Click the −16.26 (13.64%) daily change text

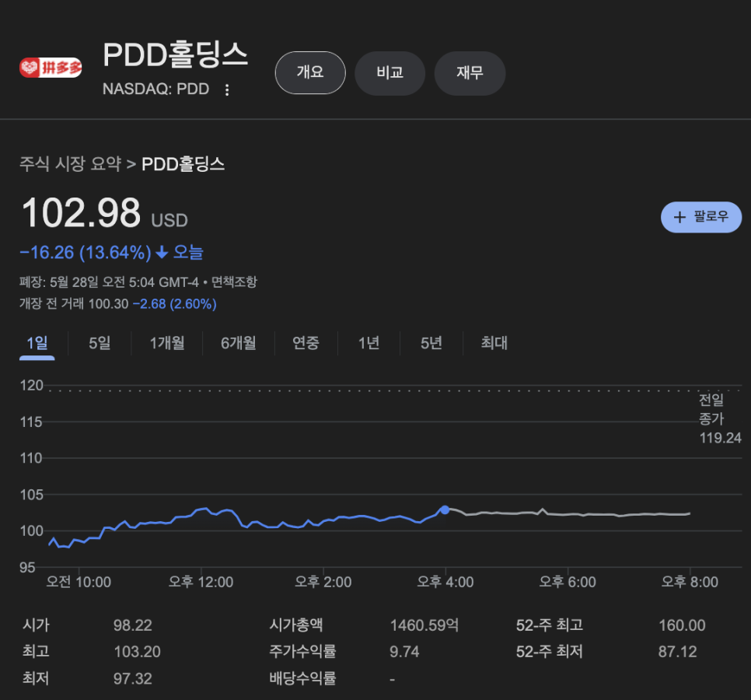(x=86, y=253)
